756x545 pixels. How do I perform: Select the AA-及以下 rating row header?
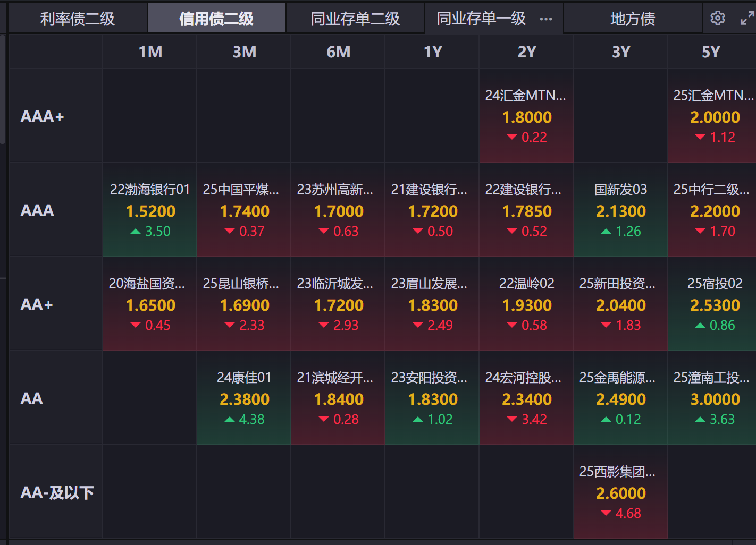tap(57, 492)
